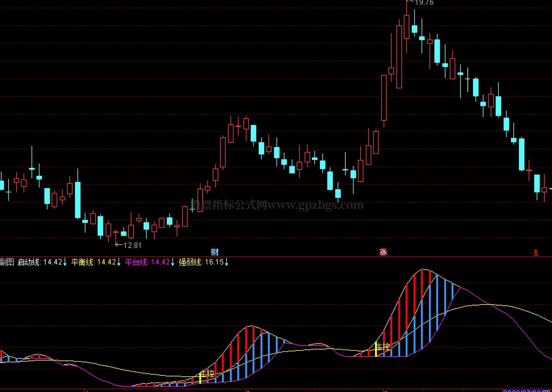
Task: Click the 19.76 high price label
Action: (x=424, y=3)
